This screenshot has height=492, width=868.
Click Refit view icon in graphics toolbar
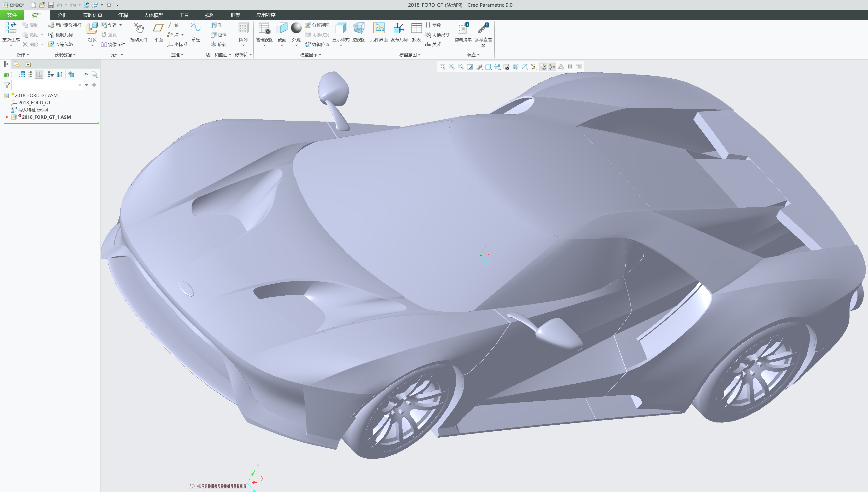coord(443,67)
